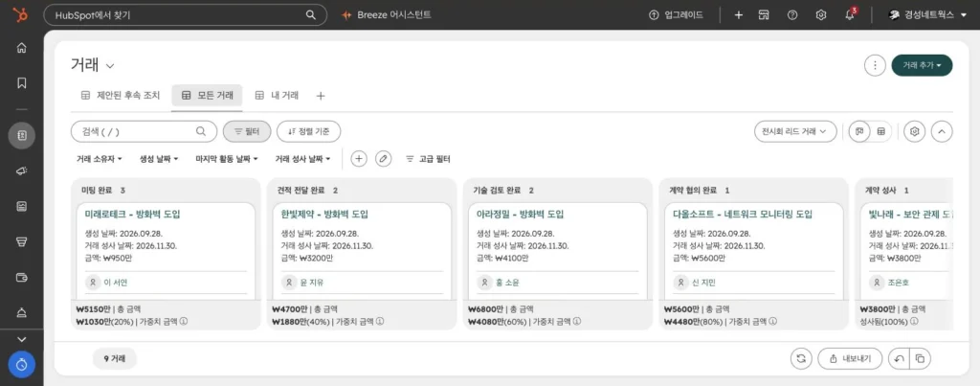Click owner 신 지민 on card

[703, 283]
